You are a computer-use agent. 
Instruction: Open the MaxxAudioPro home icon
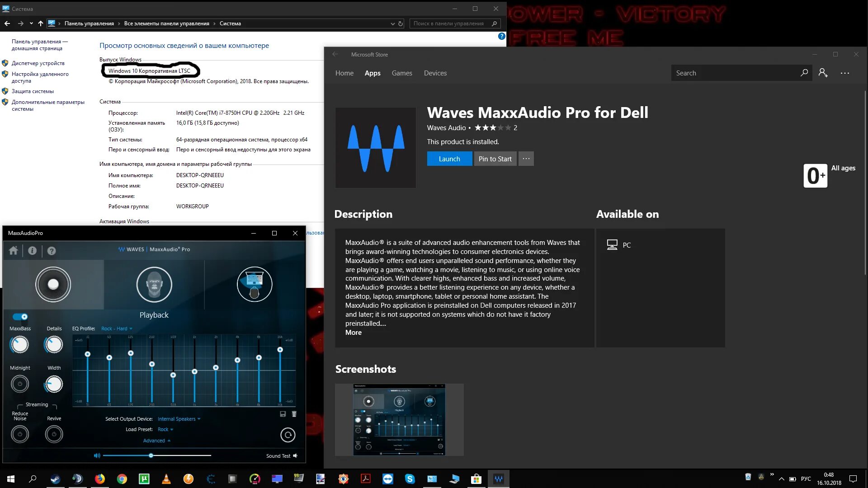click(13, 250)
